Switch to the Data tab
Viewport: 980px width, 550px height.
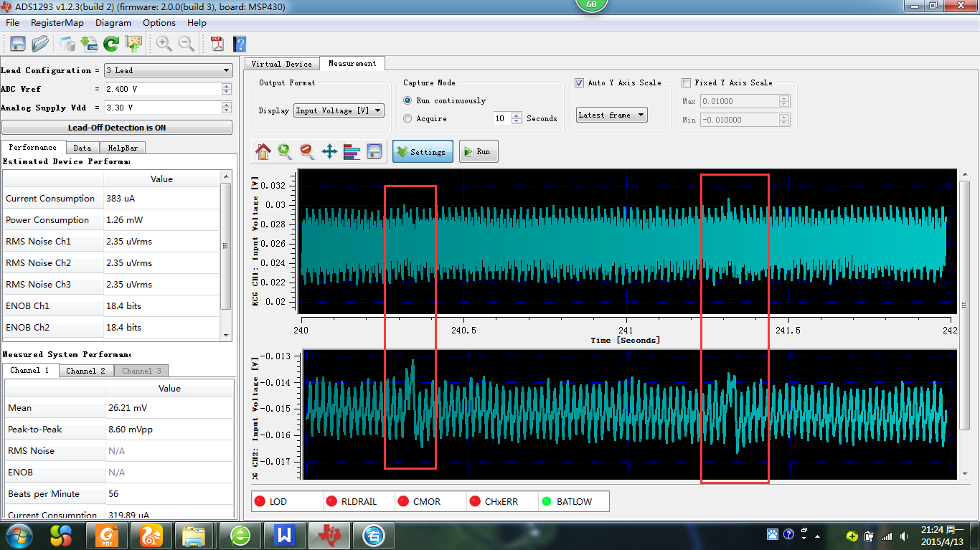coord(83,148)
